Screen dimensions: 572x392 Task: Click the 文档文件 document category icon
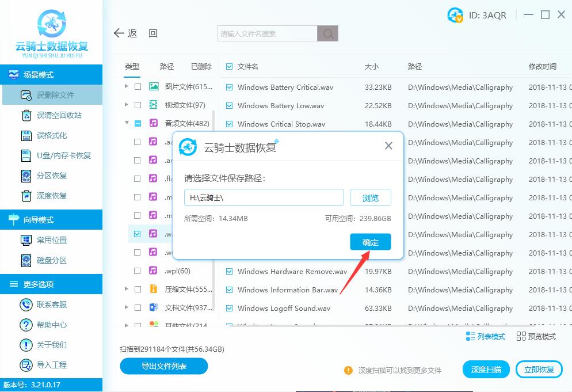click(x=154, y=307)
